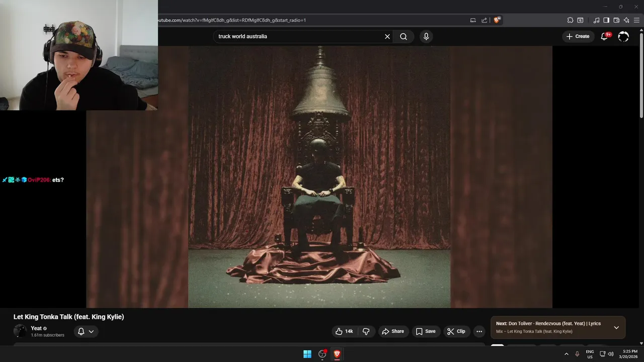Click the install app icon in address bar
Image resolution: width=644 pixels, height=362 pixels.
(473, 20)
